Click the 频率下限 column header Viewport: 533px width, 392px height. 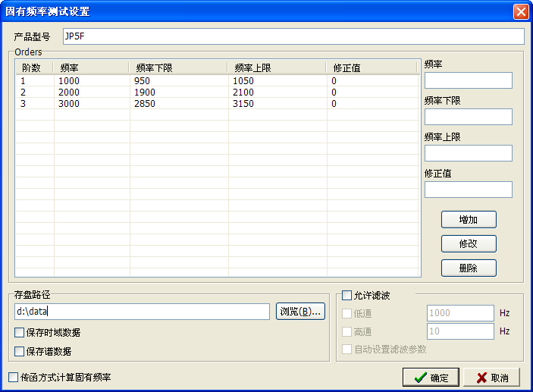click(x=178, y=67)
